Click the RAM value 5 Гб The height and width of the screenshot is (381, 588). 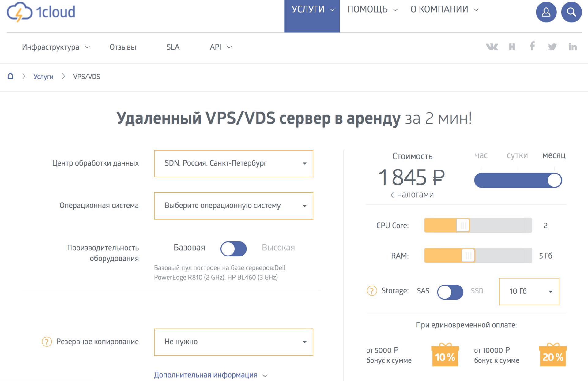point(545,256)
